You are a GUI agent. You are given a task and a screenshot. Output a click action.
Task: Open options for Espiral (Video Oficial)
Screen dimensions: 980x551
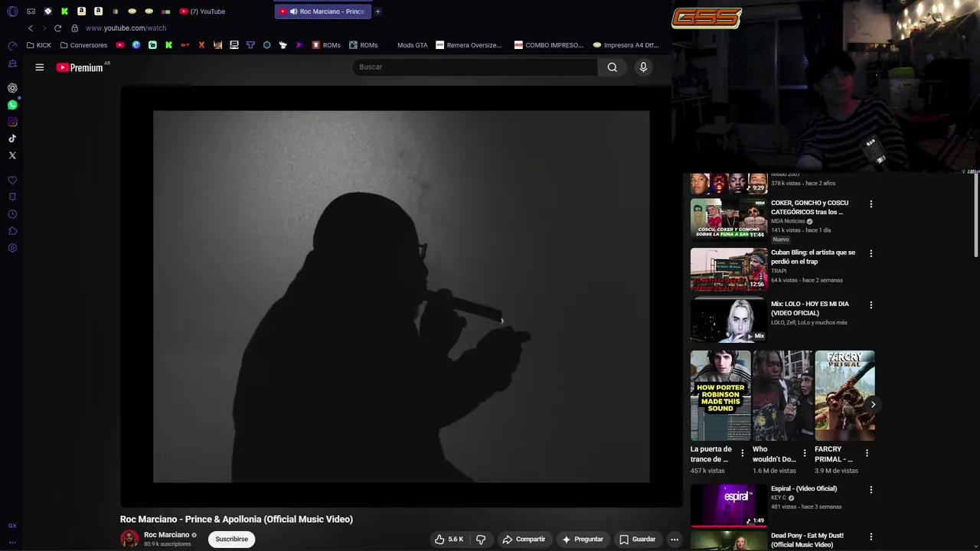click(x=871, y=490)
